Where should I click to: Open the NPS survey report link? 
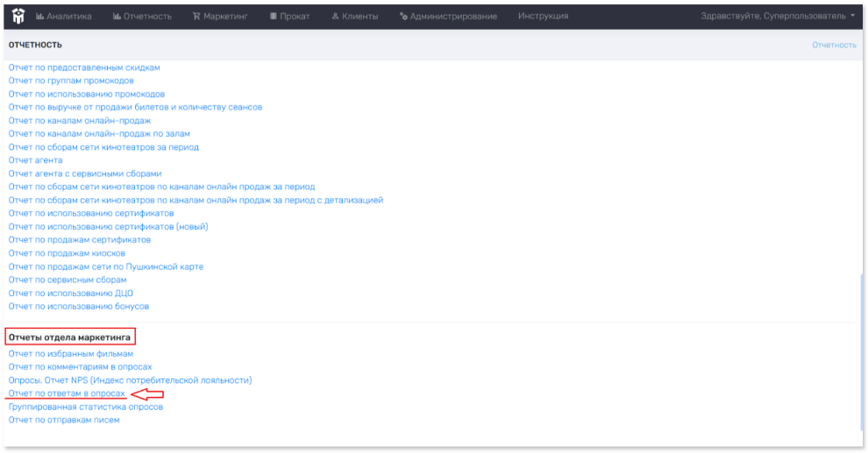click(x=130, y=380)
